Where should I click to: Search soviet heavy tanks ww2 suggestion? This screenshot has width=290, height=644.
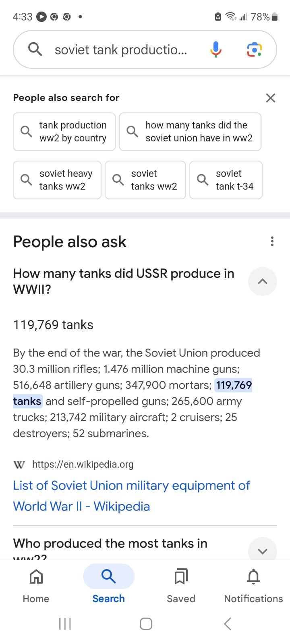57,180
